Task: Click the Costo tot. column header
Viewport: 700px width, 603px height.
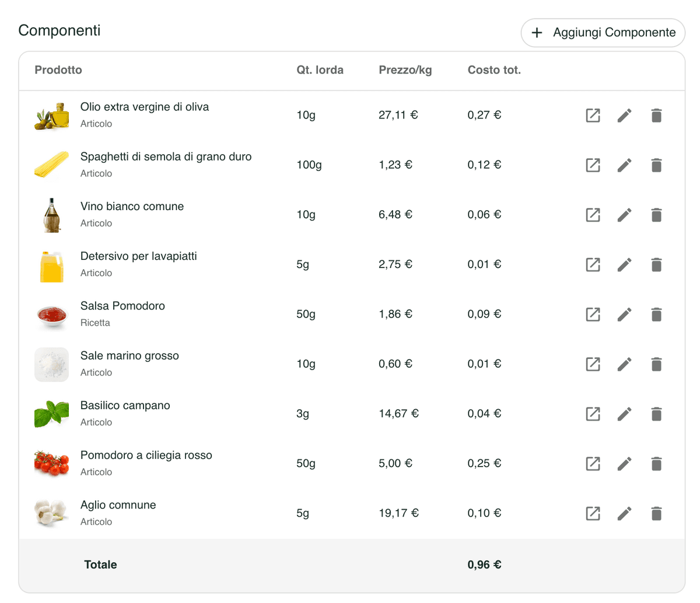Action: coord(494,70)
